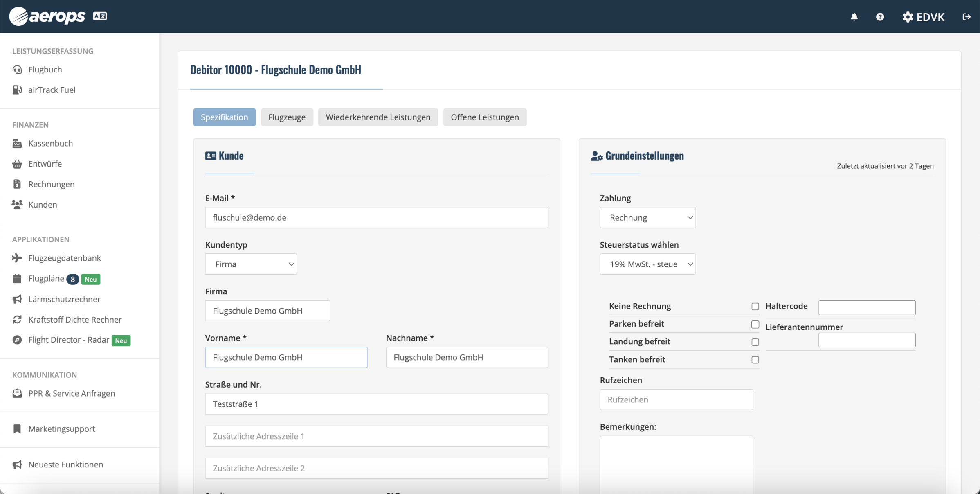Open airTrack Fuel in the sidebar
This screenshot has height=494, width=980.
(52, 90)
